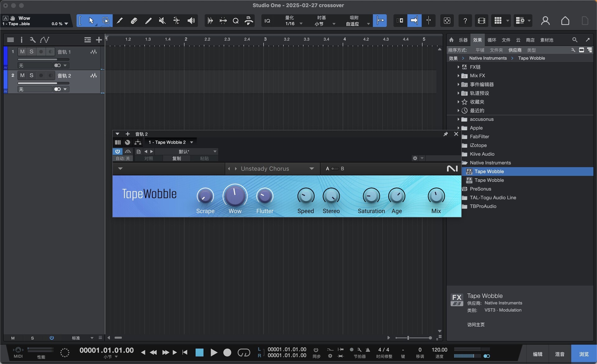Open the Unsteady Chorus preset dropdown
Screen dimensions: 597x364
tap(312, 169)
